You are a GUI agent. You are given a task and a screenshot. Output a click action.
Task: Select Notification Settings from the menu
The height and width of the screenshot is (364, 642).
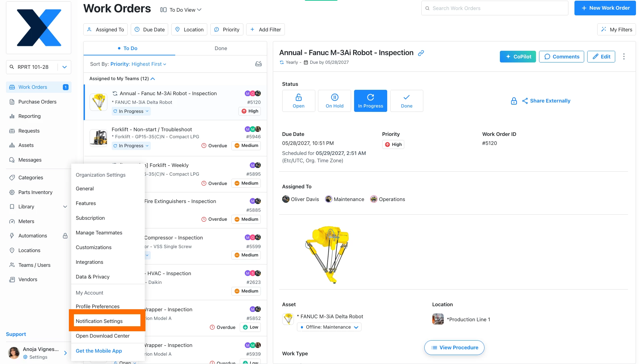tap(99, 321)
